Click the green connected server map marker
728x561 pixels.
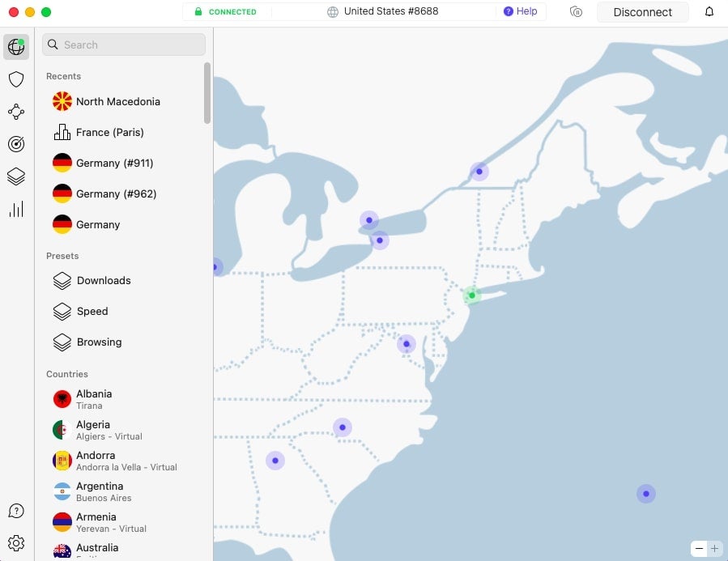pos(472,295)
